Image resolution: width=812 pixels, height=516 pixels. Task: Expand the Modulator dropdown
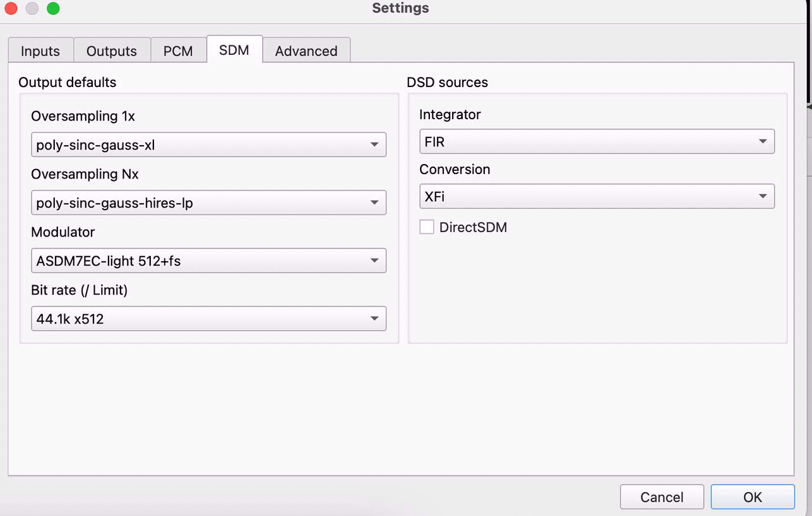(x=208, y=261)
